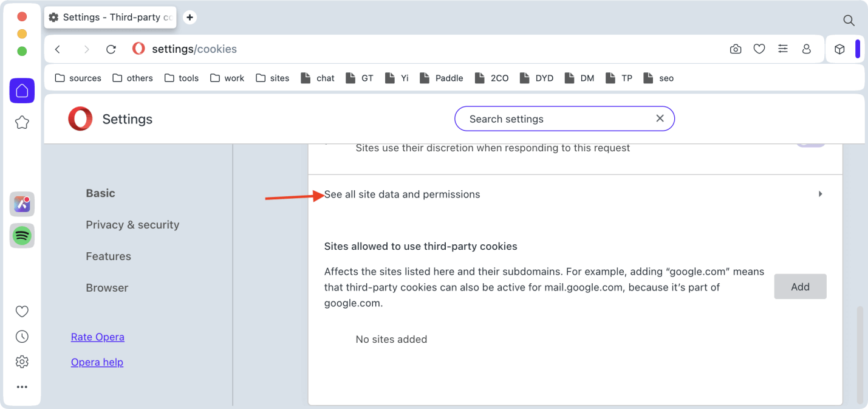Click the Opera help link
This screenshot has width=868, height=409.
point(97,362)
